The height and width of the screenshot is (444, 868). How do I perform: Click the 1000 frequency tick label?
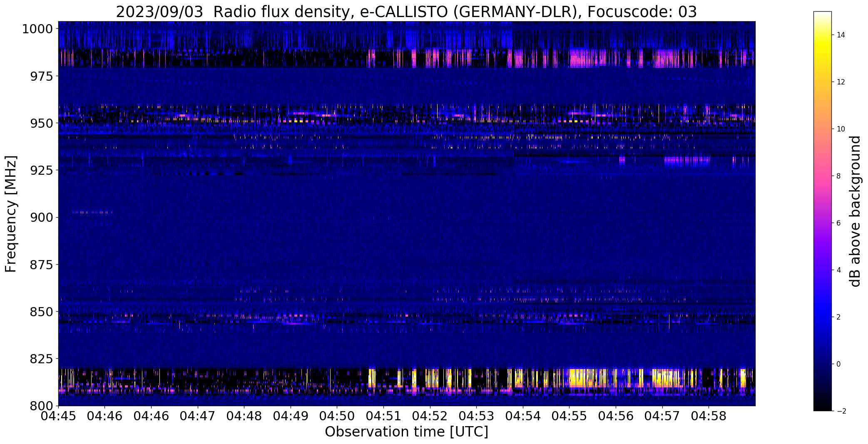[x=37, y=29]
